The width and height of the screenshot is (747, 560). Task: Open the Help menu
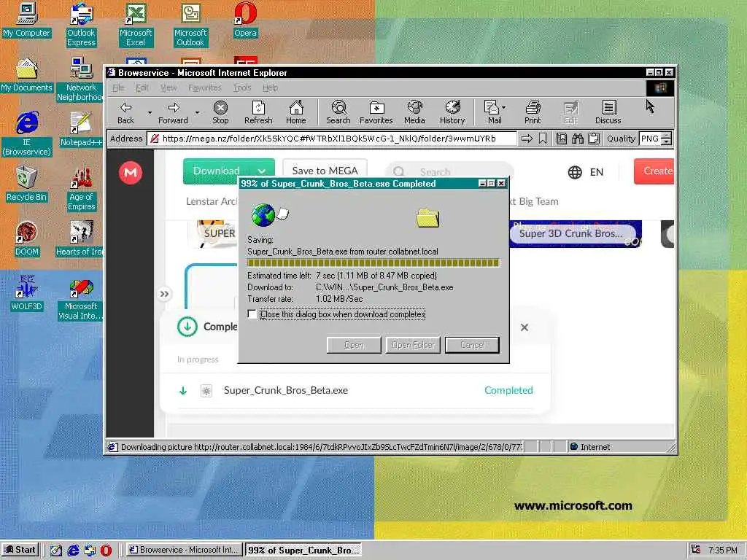point(270,87)
